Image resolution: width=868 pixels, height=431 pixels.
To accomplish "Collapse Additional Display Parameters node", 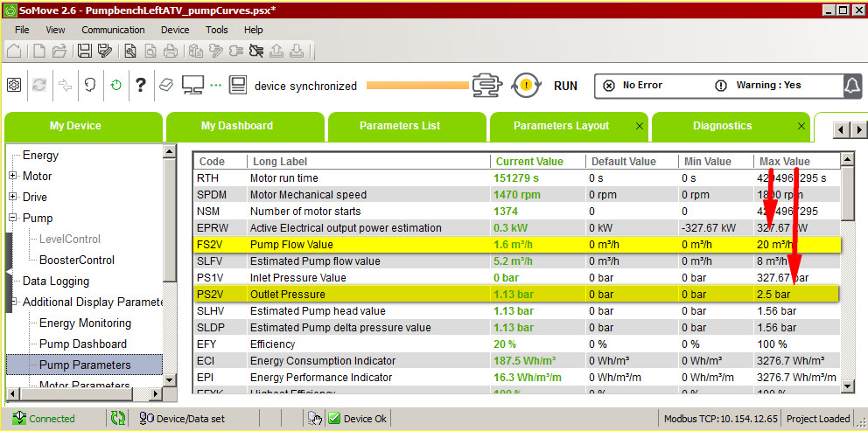I will click(12, 302).
